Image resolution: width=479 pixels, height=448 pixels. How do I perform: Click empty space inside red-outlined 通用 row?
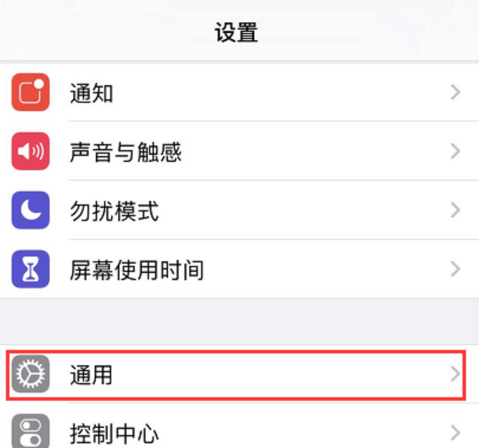(x=280, y=374)
